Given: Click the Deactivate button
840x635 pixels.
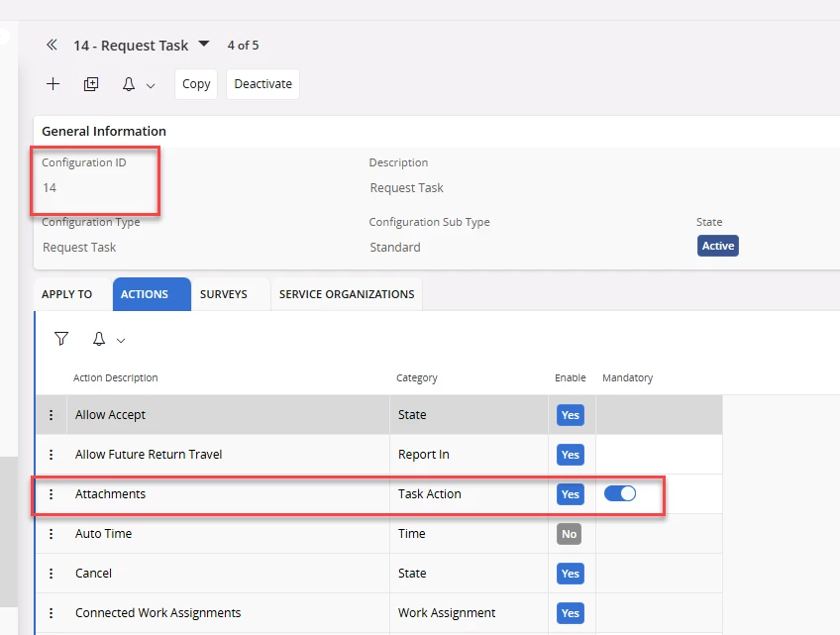Looking at the screenshot, I should (x=262, y=84).
